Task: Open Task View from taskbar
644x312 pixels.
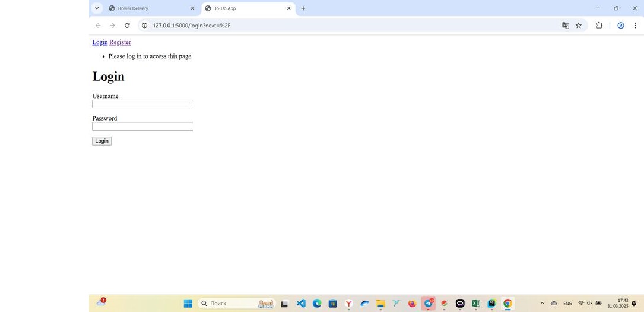Action: coord(284,304)
